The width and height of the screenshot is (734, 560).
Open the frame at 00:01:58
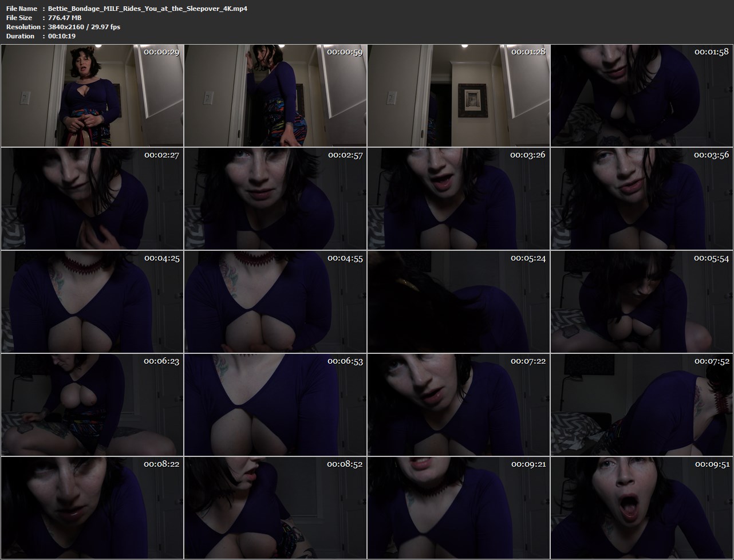(x=642, y=96)
